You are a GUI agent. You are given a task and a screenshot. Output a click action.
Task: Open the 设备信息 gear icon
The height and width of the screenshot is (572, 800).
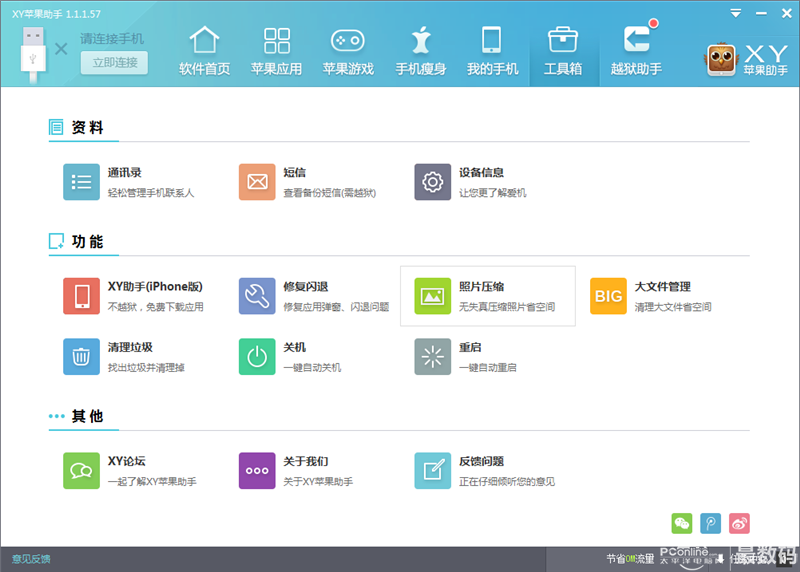432,182
